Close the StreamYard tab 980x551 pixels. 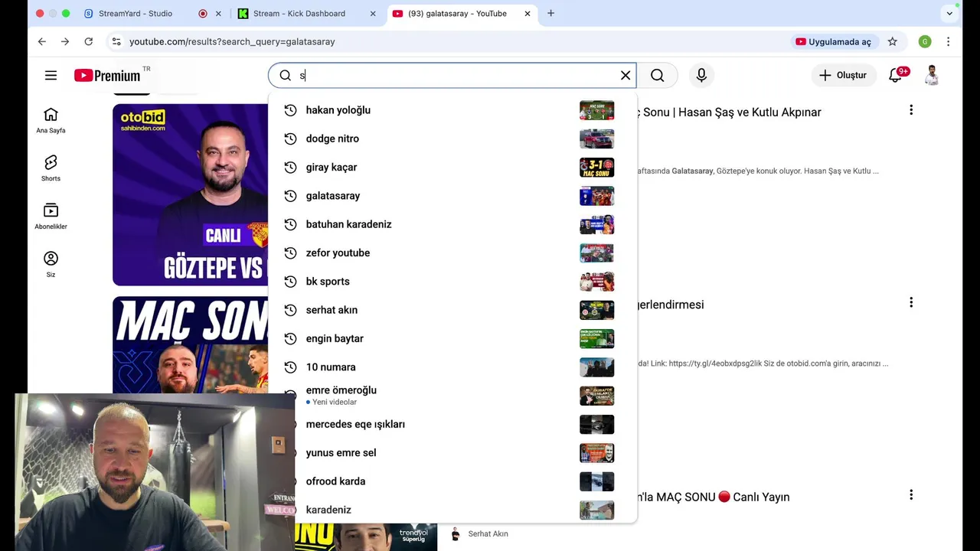click(x=218, y=13)
